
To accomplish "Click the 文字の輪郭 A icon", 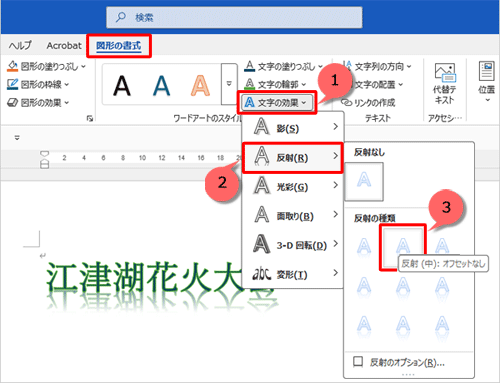I will point(250,84).
